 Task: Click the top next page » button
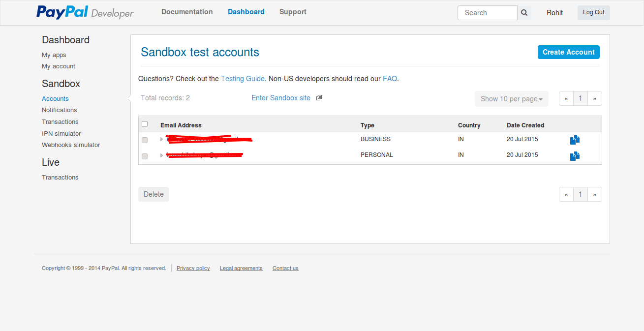[595, 98]
